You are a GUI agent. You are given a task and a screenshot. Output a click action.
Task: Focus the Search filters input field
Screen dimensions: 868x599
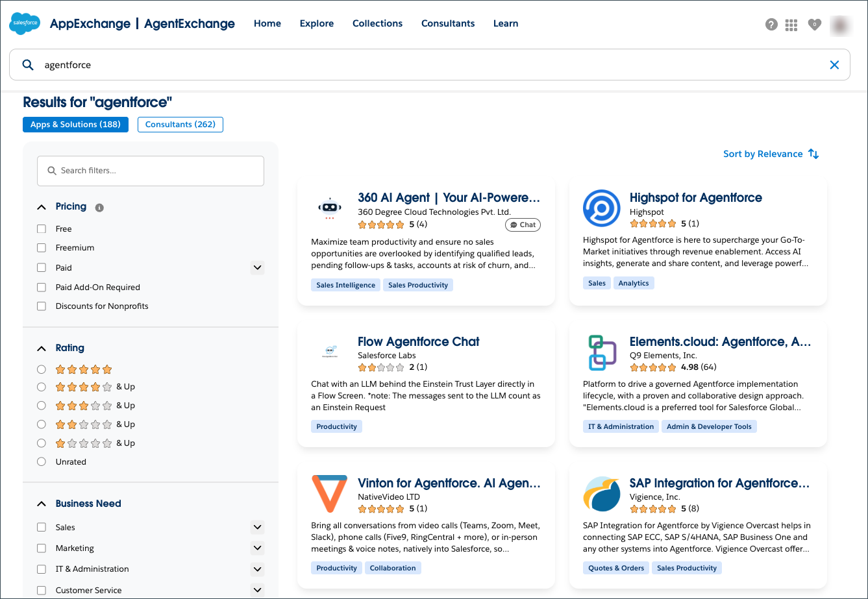(x=151, y=171)
